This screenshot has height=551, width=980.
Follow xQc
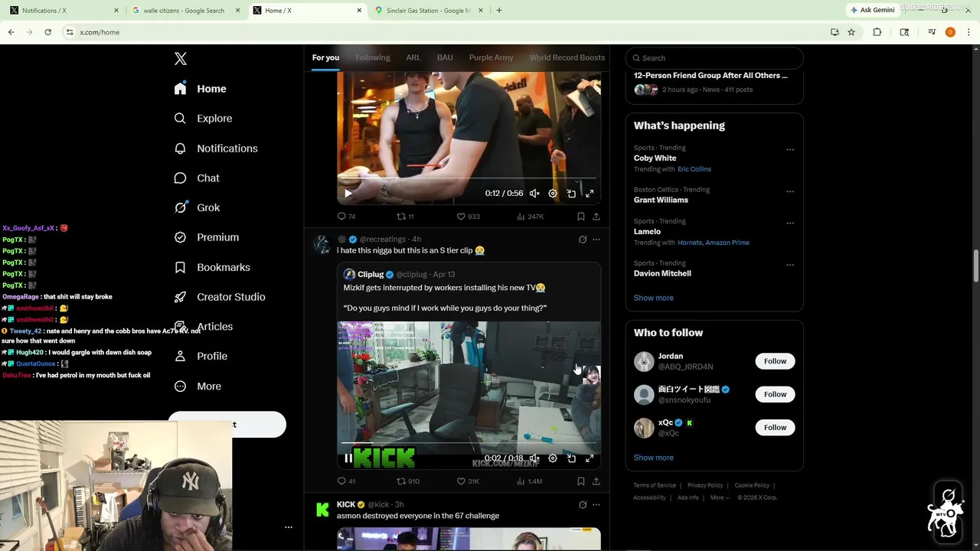(775, 428)
